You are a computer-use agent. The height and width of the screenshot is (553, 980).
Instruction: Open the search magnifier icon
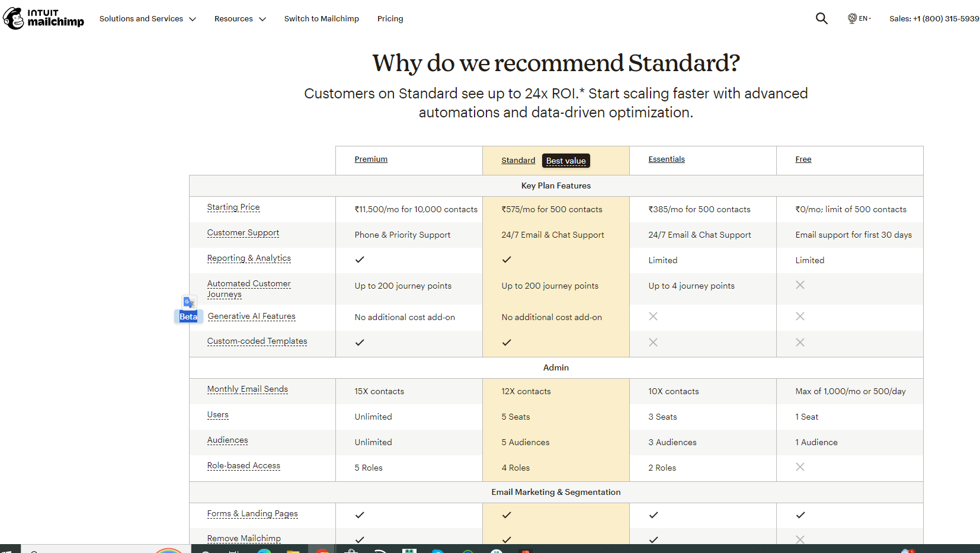tap(821, 18)
